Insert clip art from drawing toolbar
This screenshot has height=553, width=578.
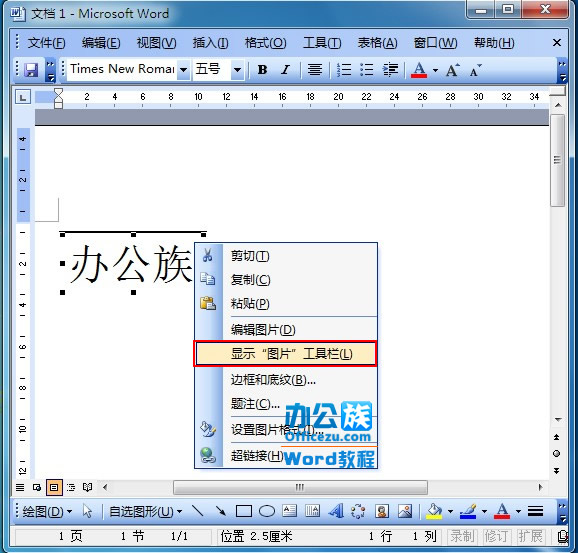click(x=382, y=511)
